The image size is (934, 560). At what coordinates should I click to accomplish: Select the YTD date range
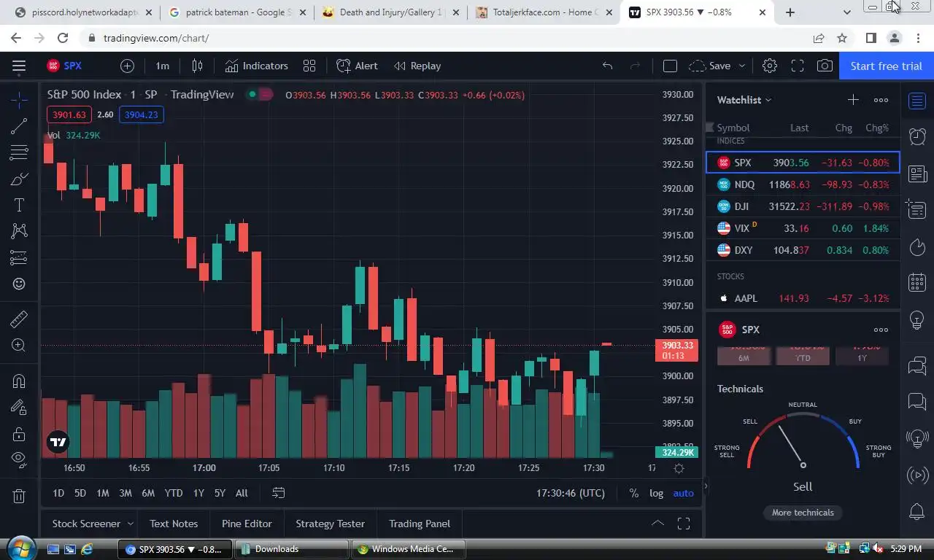point(174,493)
